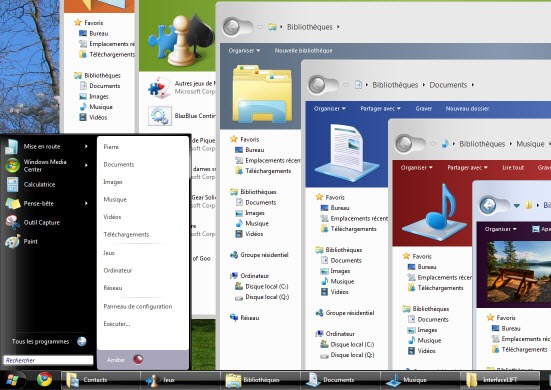Switch to the Musique taskbar button
This screenshot has height=390, width=551.
(x=420, y=380)
